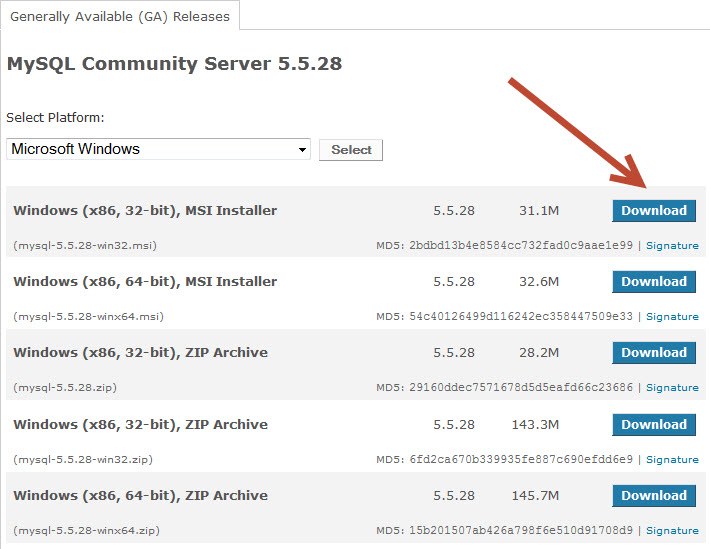Image resolution: width=710 pixels, height=549 pixels.
Task: Open Signature link for mysql-5.5.28.zip
Action: (x=672, y=388)
